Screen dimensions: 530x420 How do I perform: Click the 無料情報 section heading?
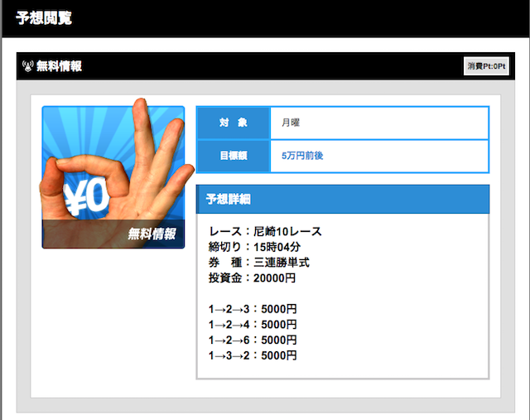[59, 66]
